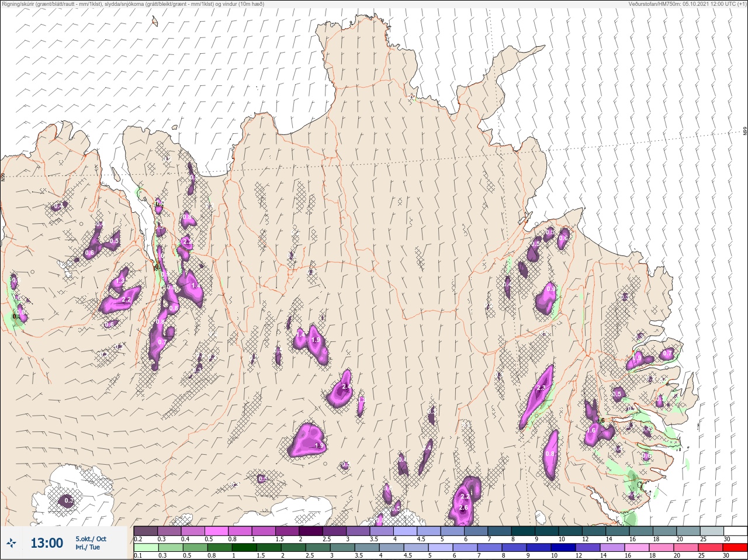
Task: Click the 0.3 value over the glacier
Action: (x=68, y=500)
